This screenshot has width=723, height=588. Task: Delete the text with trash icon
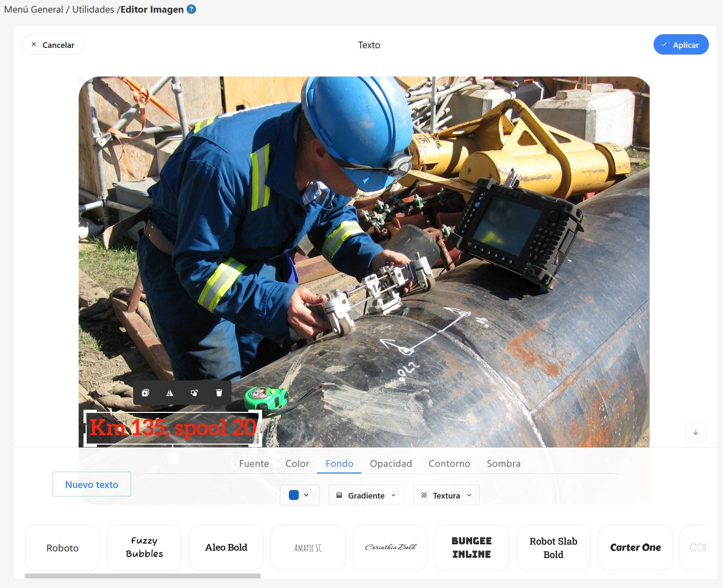[x=219, y=393]
